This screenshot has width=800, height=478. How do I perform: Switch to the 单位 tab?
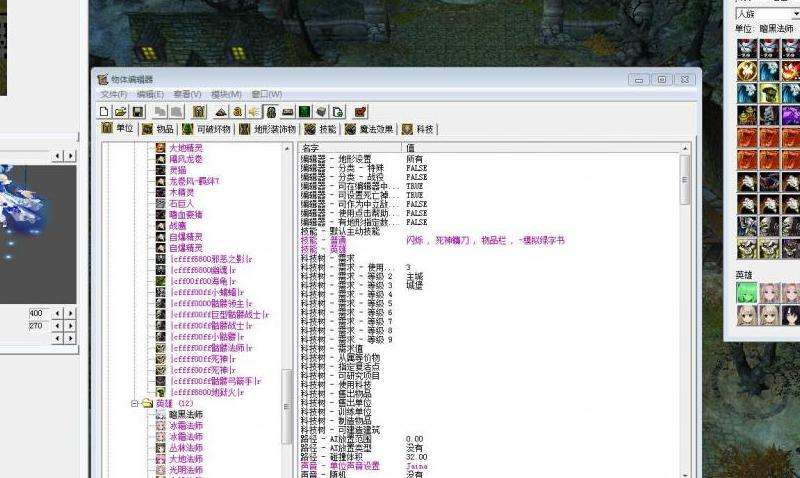point(118,129)
